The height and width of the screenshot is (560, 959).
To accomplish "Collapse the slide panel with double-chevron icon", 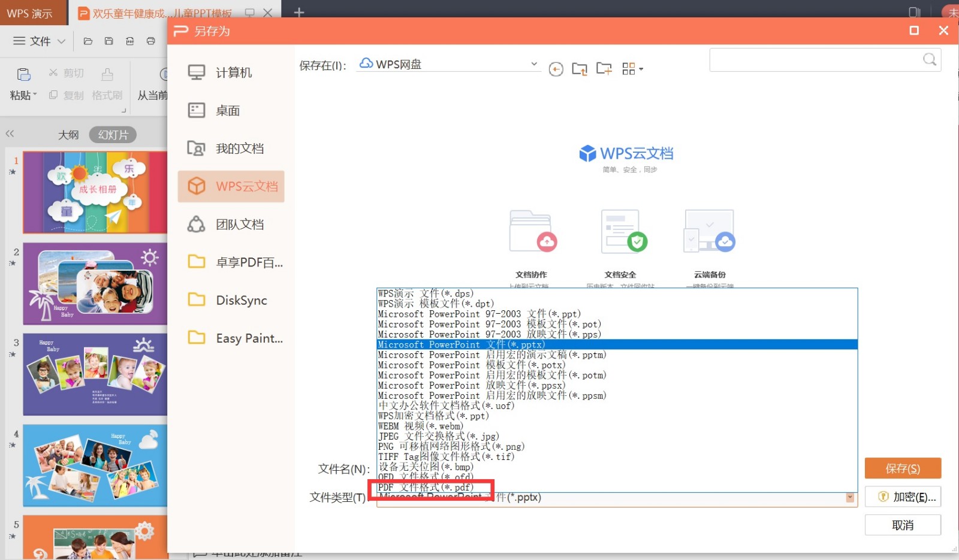I will [x=10, y=134].
